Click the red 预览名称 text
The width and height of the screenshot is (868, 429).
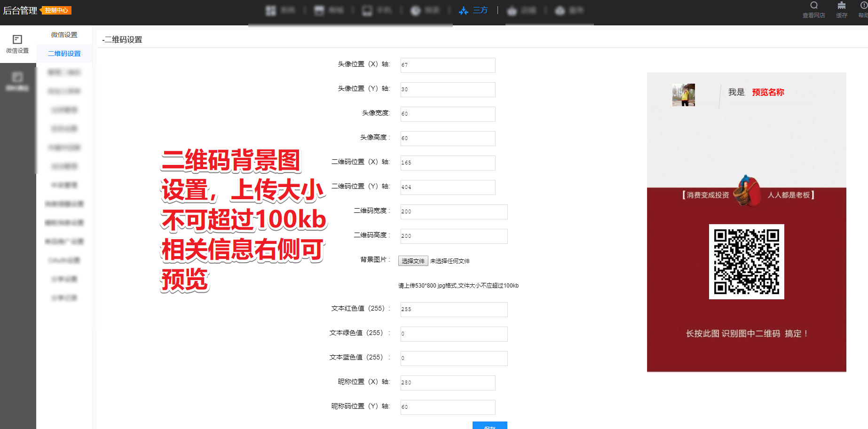click(768, 92)
